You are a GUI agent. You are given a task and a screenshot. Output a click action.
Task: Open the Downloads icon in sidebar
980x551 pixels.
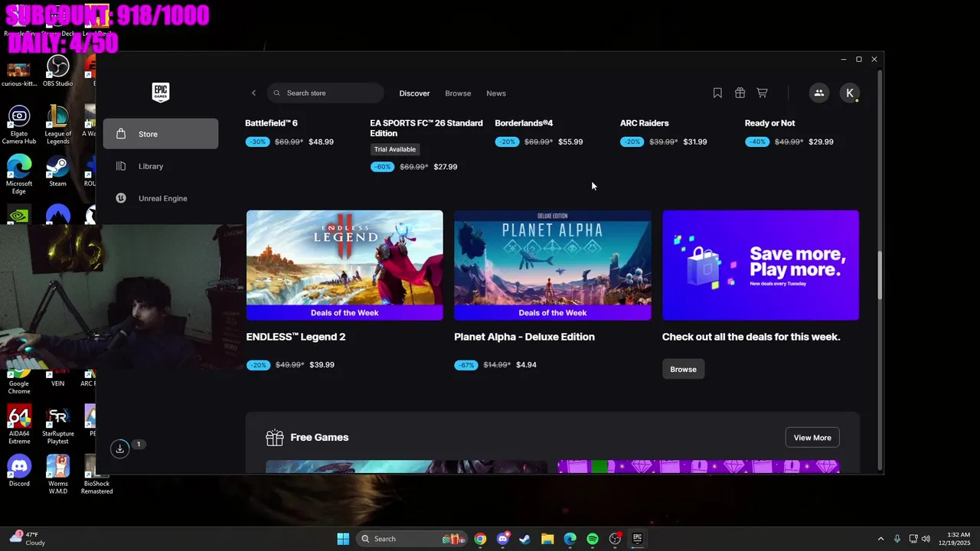pos(119,449)
